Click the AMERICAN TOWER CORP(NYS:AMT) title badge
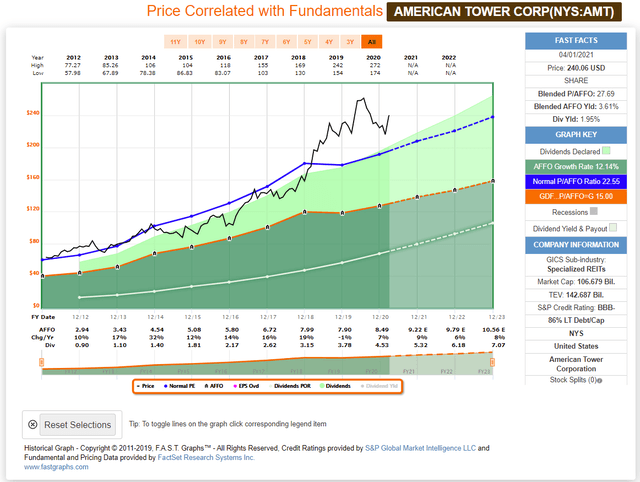Viewport: 640px width, 482px height. click(504, 11)
